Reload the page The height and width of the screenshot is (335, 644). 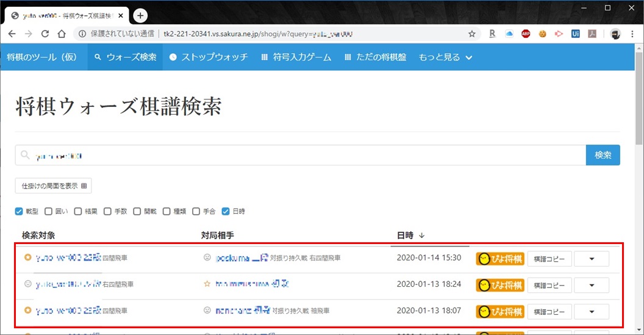(x=45, y=34)
